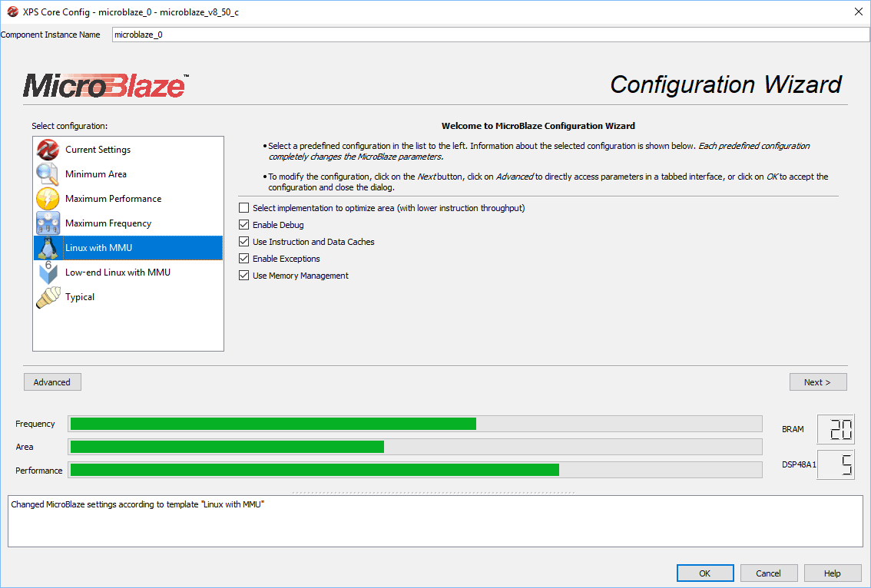Click the Current Settings configuration icon
The height and width of the screenshot is (588, 871).
click(48, 150)
